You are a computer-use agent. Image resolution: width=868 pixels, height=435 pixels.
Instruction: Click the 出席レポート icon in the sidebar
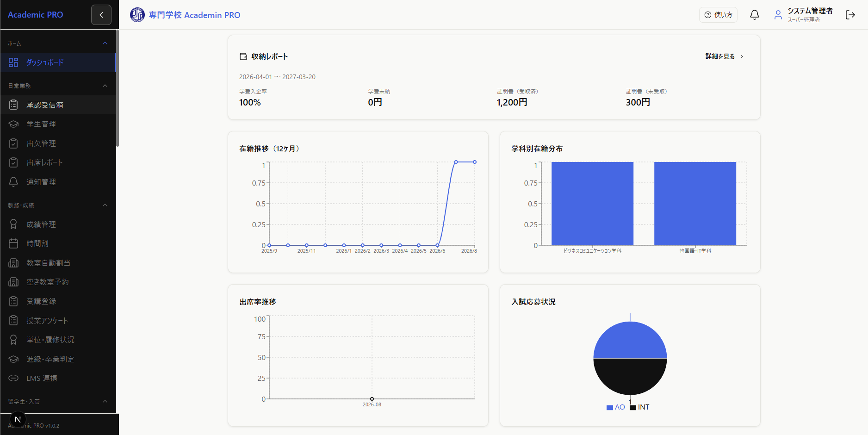13,162
